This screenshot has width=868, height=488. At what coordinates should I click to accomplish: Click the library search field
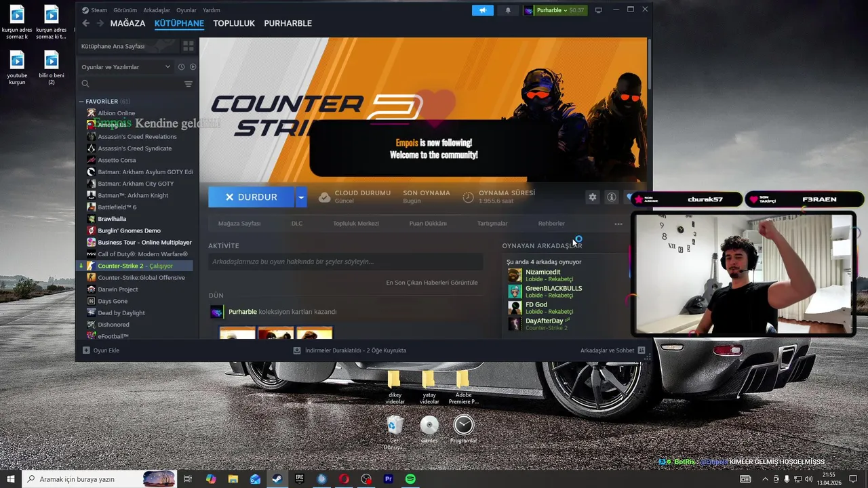click(130, 84)
